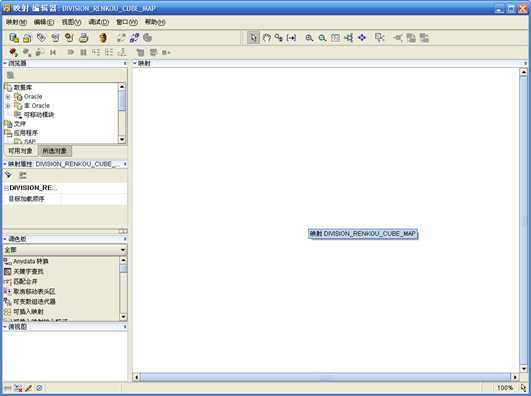Screen dimensions: 531x396
Task: Select the 映射 DIVISION_RENKOU_CUBE_MAP canvas label
Action: [x=363, y=234]
